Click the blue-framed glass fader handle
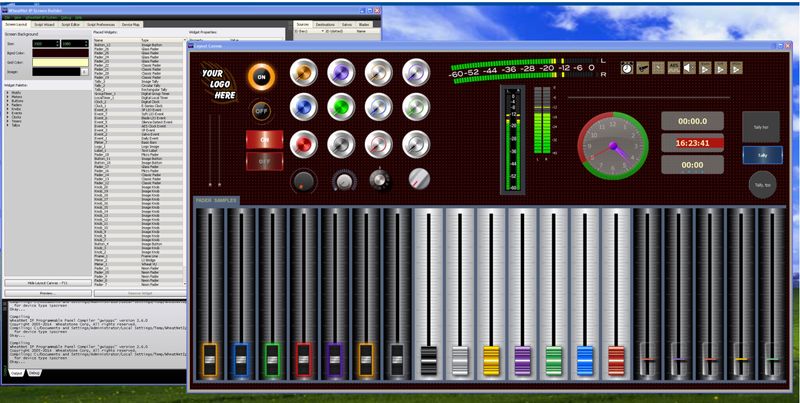 (241, 360)
